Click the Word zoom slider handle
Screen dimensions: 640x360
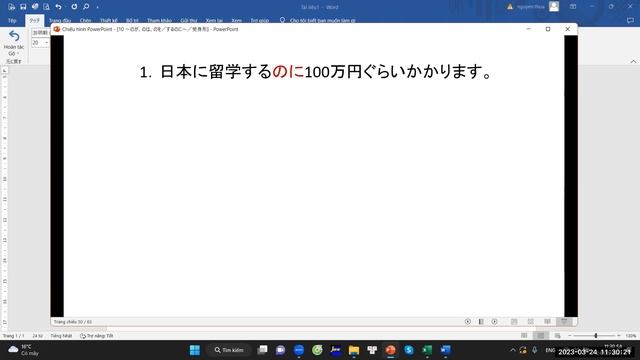click(x=596, y=336)
